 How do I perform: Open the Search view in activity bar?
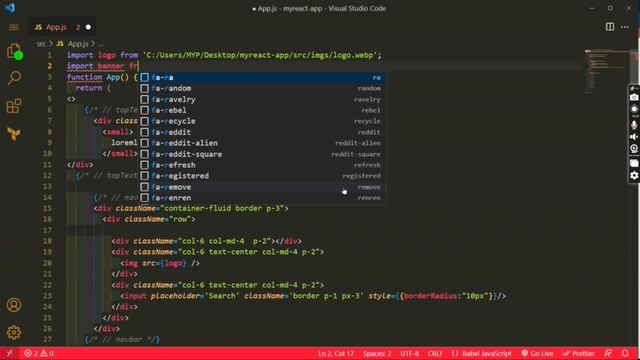coord(14,78)
